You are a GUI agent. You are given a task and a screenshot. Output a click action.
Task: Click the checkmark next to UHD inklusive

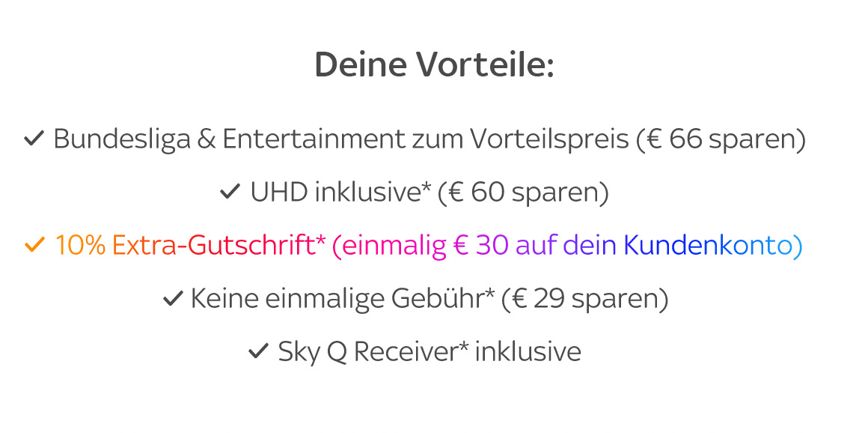tap(230, 193)
